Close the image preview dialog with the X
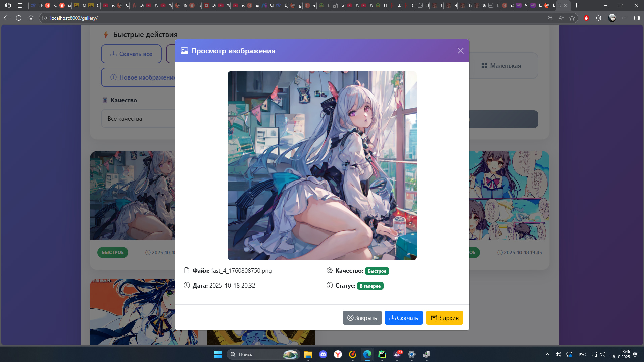Screen dimensions: 644x362 (460, 51)
